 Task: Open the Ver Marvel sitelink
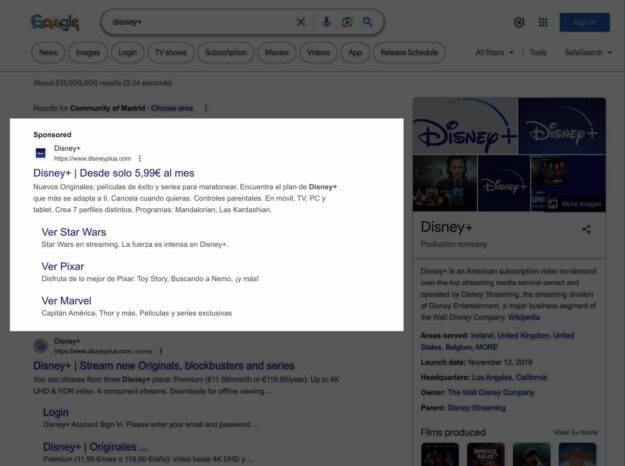pyautogui.click(x=66, y=301)
